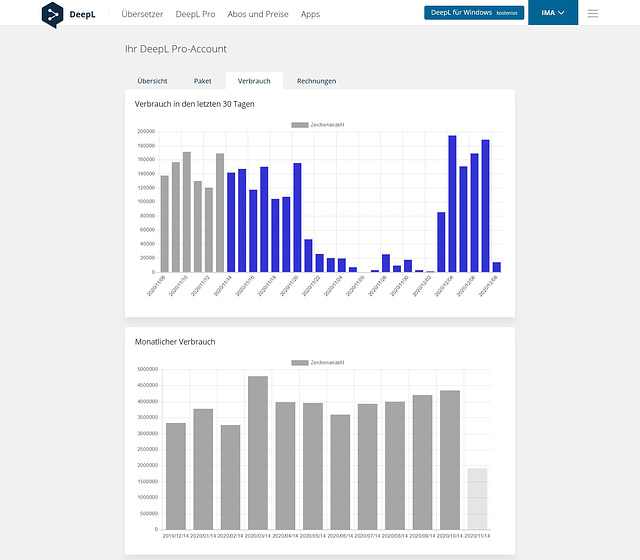Click the DeepL wordmark text

click(x=82, y=15)
